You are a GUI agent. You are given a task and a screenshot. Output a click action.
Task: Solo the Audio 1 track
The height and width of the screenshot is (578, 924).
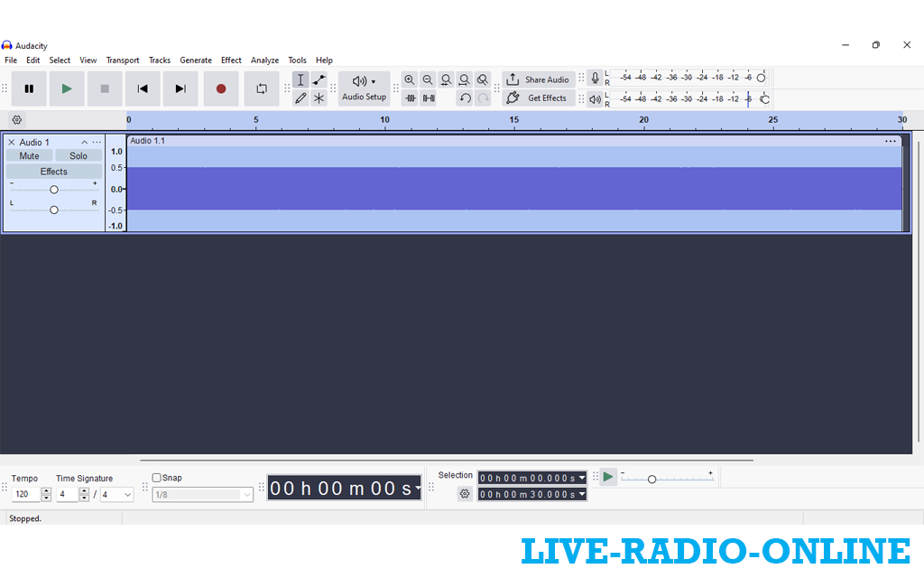click(x=79, y=155)
